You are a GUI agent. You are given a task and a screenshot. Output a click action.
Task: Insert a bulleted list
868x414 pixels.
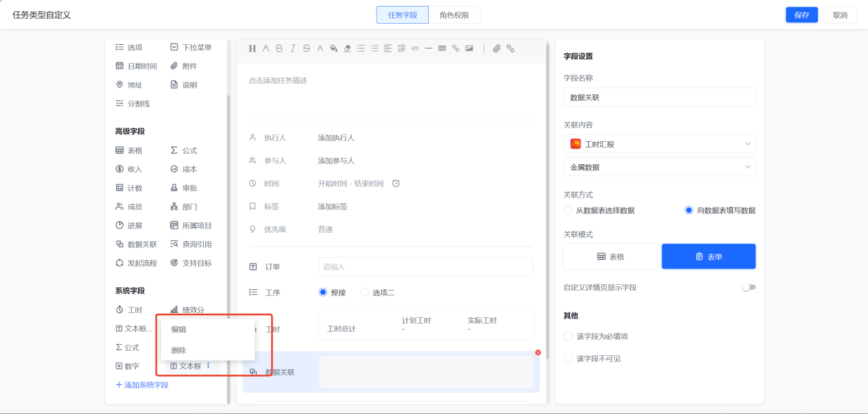[374, 48]
